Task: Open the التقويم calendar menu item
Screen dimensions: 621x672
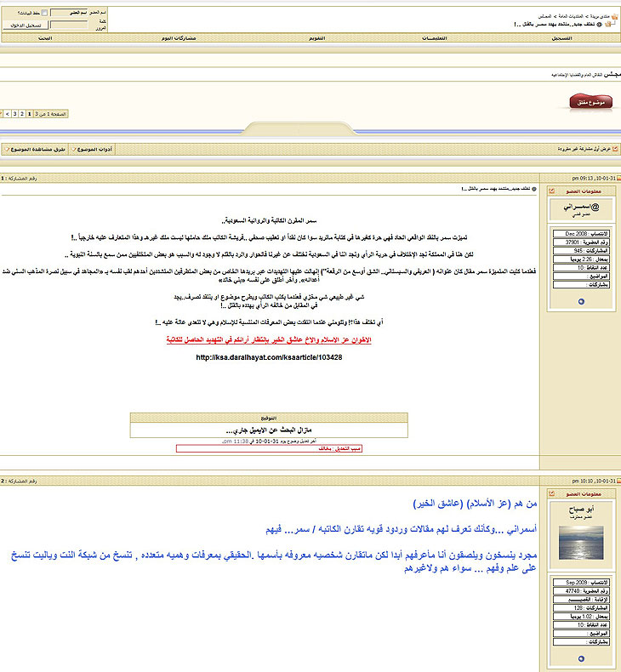Action: point(317,38)
